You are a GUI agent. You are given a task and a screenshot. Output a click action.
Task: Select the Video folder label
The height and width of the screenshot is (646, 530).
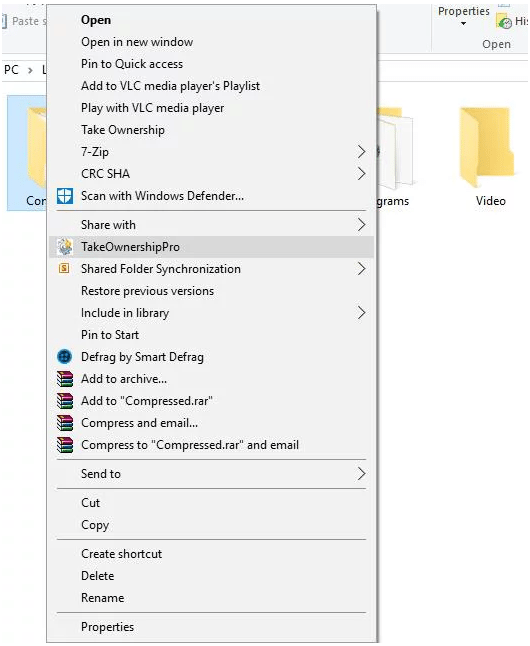[x=490, y=201]
